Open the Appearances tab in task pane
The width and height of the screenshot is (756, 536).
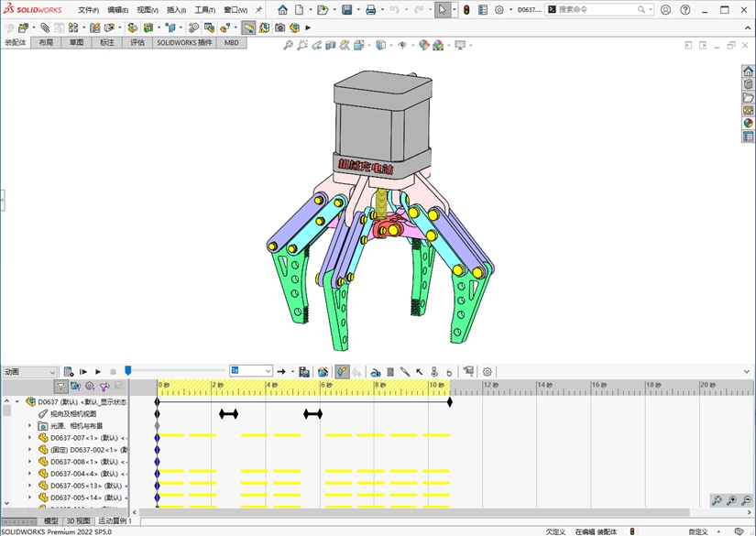coord(748,123)
